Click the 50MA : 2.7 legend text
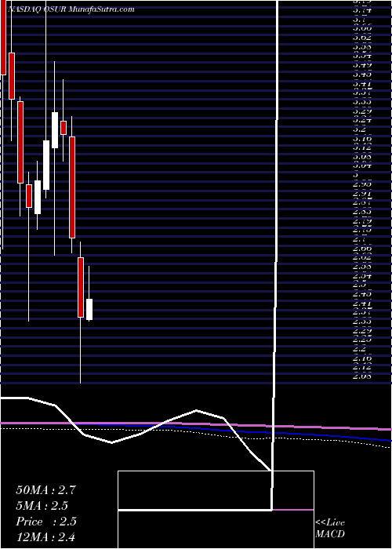The height and width of the screenshot is (549, 392). [45, 490]
